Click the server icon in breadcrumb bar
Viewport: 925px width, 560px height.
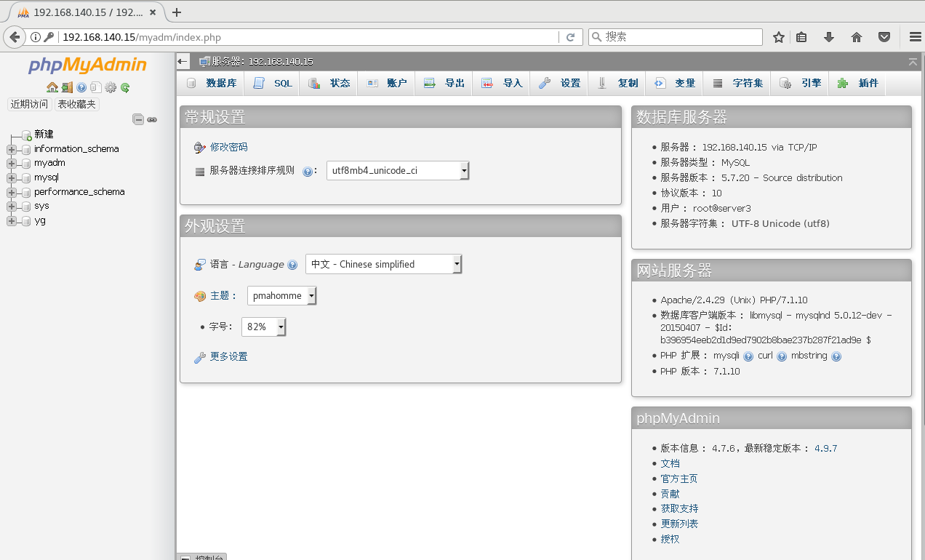(x=204, y=62)
